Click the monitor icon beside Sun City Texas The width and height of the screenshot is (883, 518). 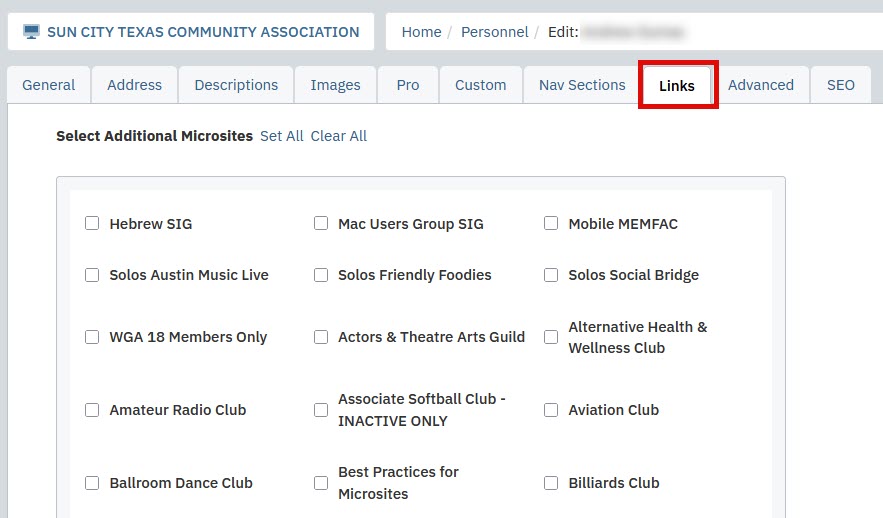pyautogui.click(x=32, y=32)
